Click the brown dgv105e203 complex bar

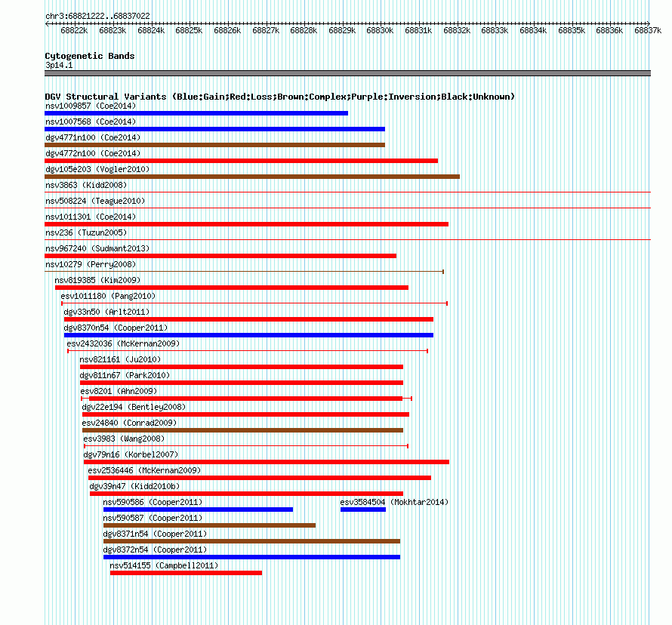[x=252, y=177]
